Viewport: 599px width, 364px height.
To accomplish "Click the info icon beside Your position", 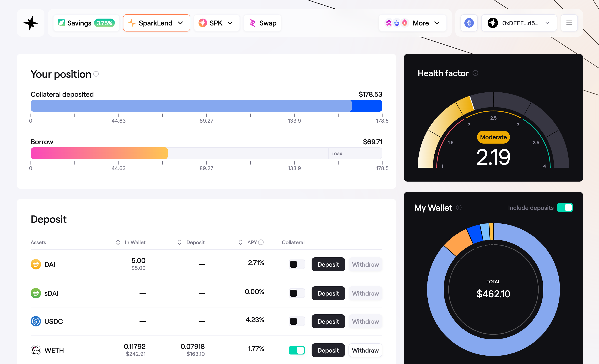I will [x=96, y=74].
